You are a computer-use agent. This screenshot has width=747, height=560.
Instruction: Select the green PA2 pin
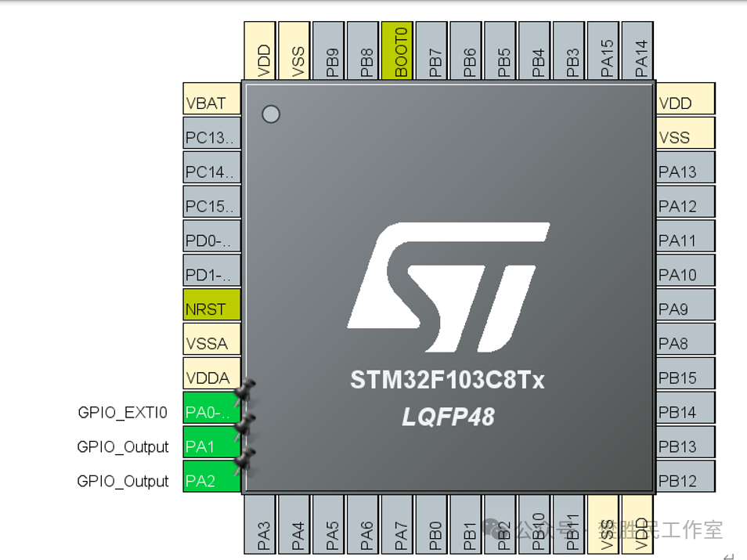211,476
